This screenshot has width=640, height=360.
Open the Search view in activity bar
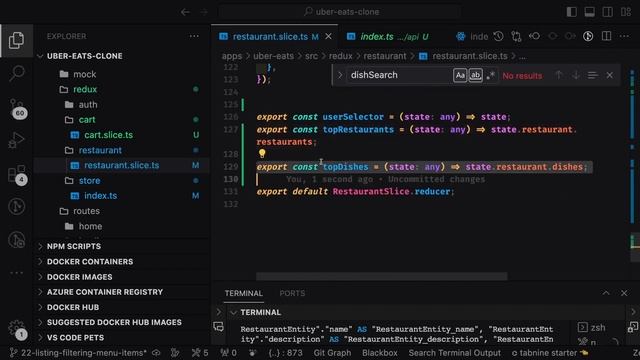click(x=17, y=73)
